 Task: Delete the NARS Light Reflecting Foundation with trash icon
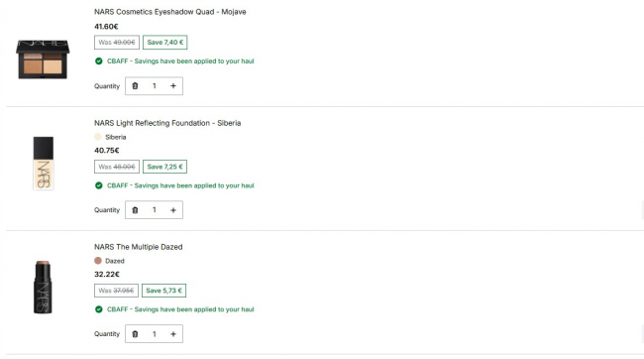[135, 210]
